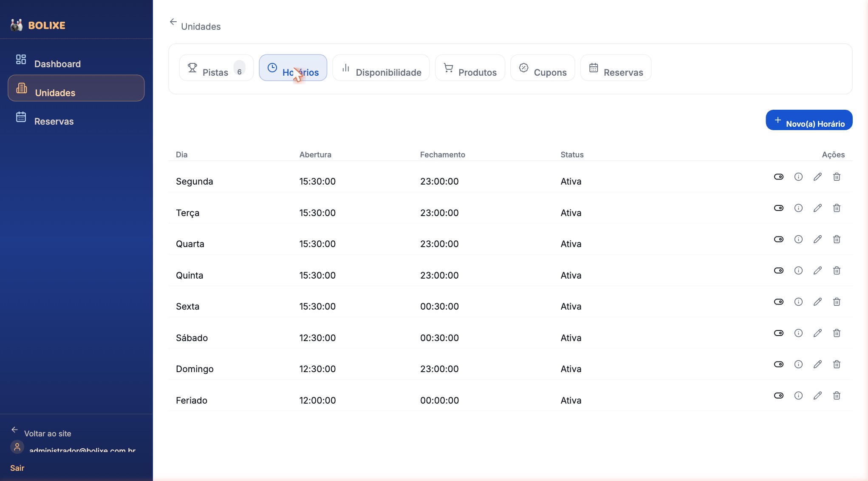This screenshot has height=481, width=868.
Task: Click the Fechamento column header
Action: coord(442,154)
